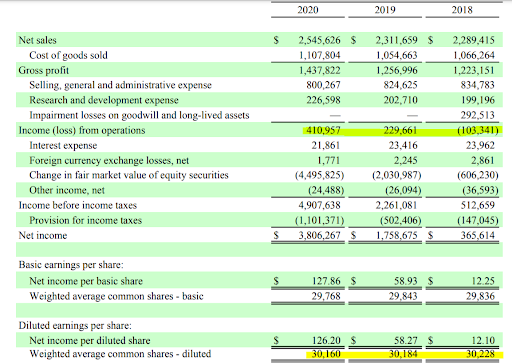Select highlighted operating income 229,661
Viewport: 512px width, 364px height.
(400, 130)
